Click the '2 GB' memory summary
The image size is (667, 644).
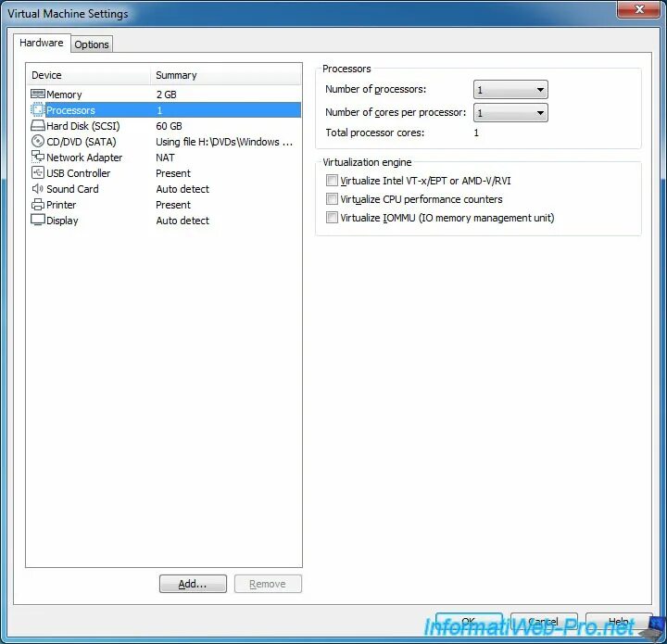pyautogui.click(x=166, y=95)
